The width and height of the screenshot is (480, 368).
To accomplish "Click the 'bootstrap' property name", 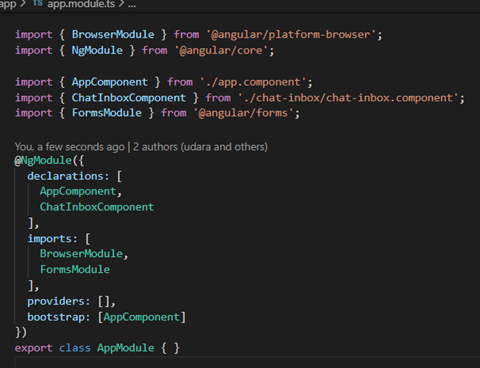I will (x=56, y=317).
